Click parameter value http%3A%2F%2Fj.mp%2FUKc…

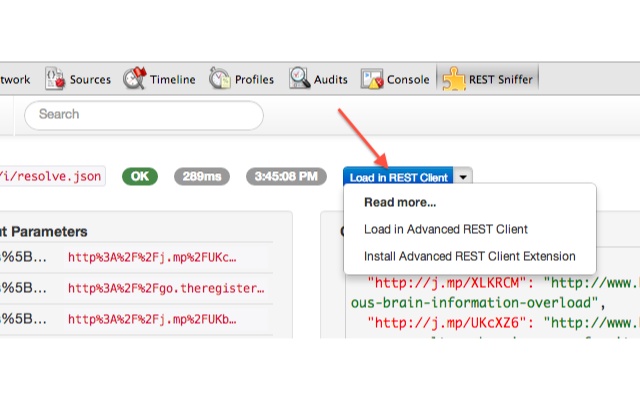click(x=152, y=258)
